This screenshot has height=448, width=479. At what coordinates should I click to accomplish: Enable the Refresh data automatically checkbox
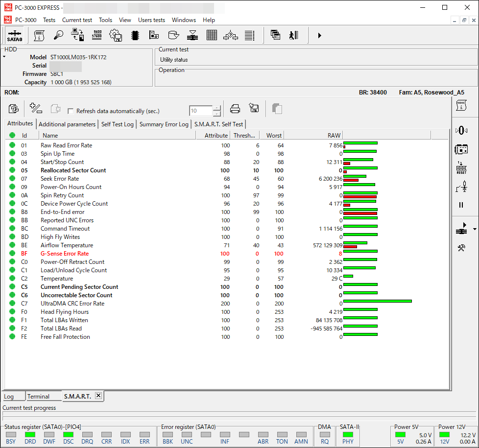pyautogui.click(x=71, y=111)
